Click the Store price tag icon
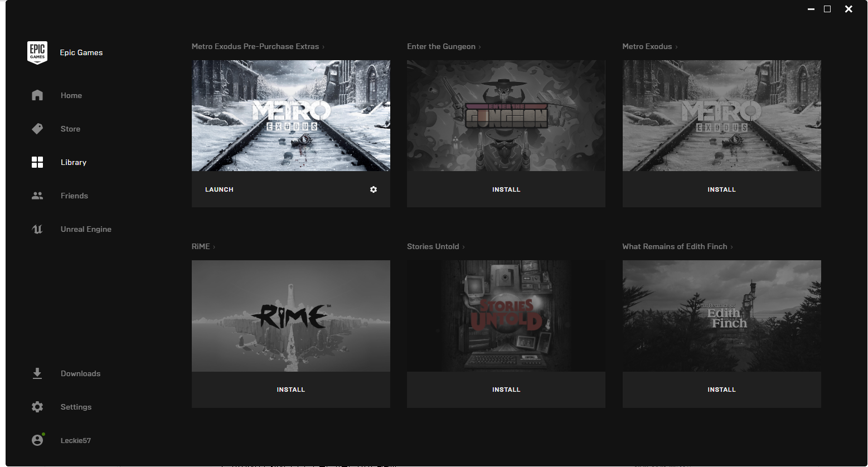 click(x=37, y=129)
